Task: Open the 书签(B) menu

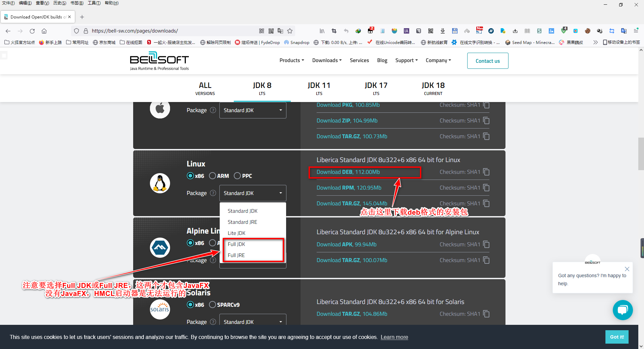Action: [77, 3]
